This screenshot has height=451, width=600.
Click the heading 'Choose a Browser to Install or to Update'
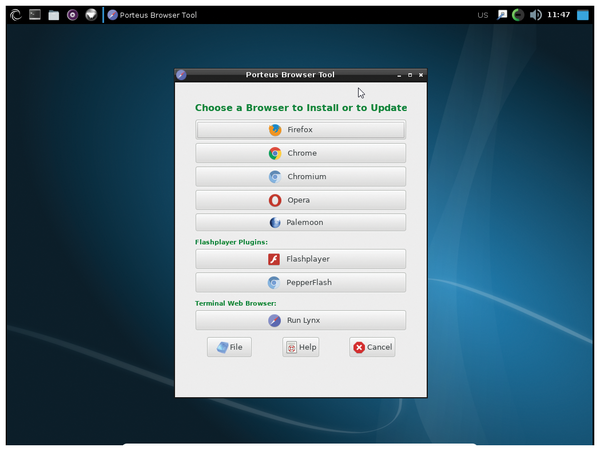click(x=301, y=108)
